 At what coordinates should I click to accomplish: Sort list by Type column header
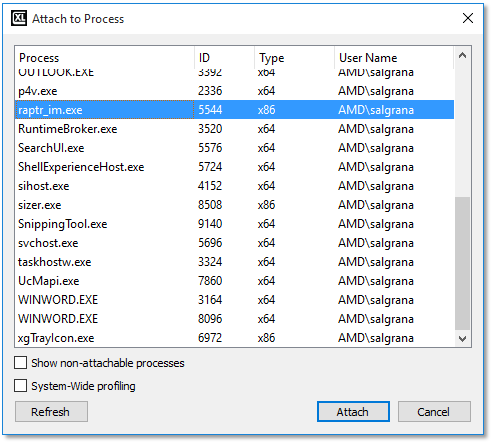click(294, 58)
